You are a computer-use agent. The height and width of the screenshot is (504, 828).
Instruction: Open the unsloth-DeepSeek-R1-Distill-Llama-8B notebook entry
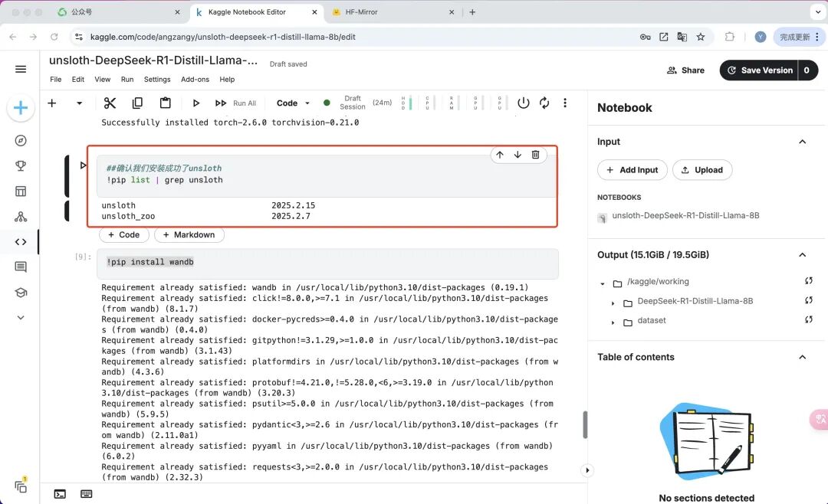[685, 216]
